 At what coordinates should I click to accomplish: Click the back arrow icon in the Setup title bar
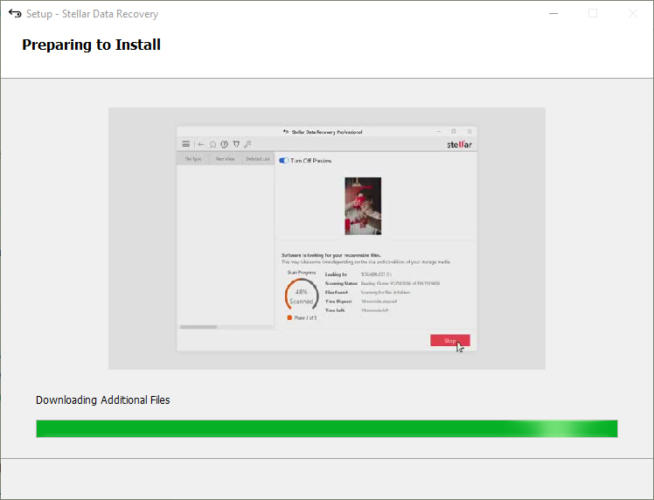point(15,14)
